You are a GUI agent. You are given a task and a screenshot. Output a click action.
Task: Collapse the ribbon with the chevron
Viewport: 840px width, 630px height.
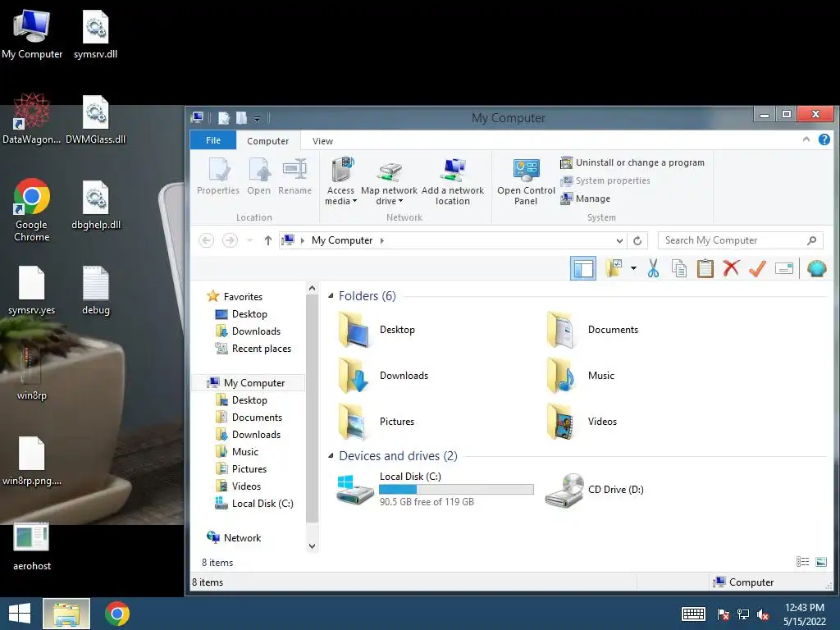pos(806,139)
